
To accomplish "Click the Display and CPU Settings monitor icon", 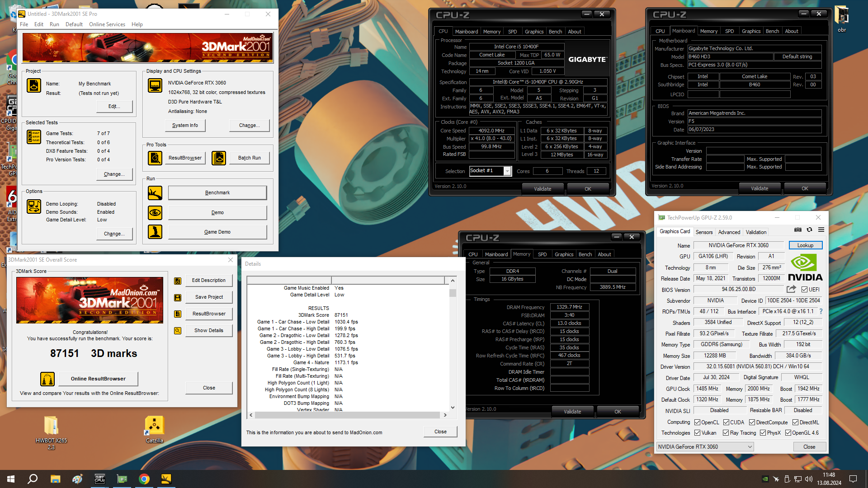I will point(155,85).
